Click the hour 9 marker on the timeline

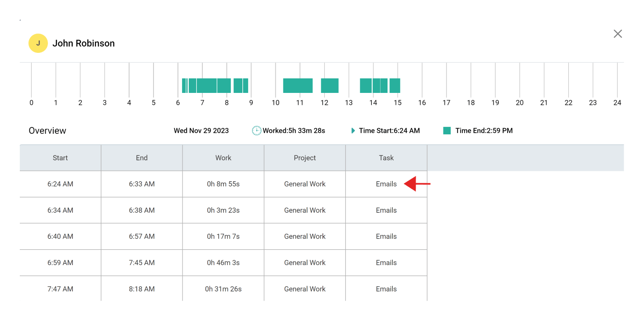coord(251,103)
